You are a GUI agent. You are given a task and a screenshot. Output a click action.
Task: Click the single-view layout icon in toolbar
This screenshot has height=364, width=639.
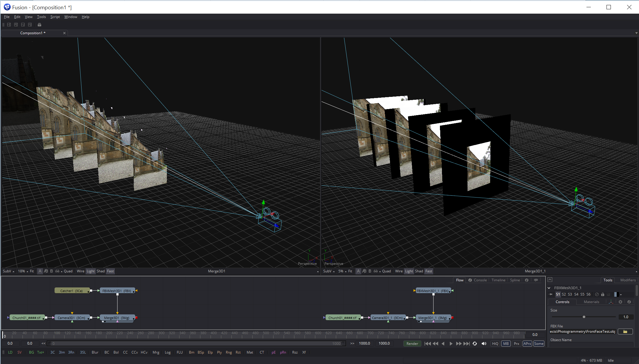[x=9, y=25]
